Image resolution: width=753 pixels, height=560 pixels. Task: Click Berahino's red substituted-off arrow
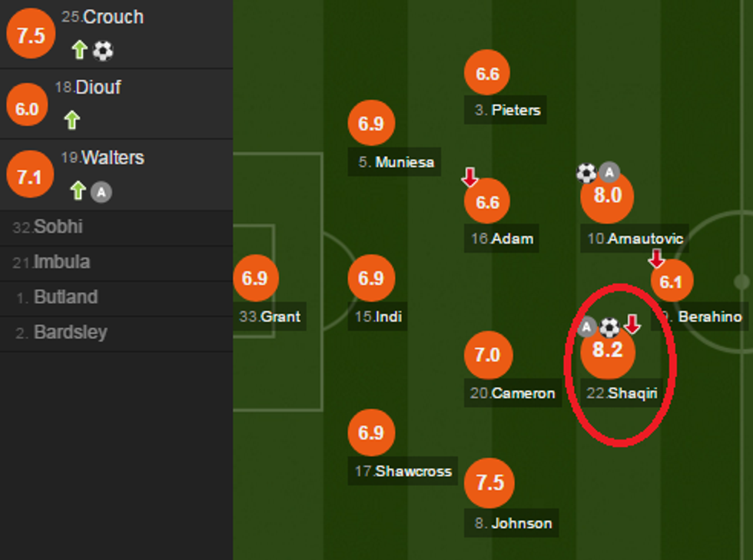tap(656, 259)
